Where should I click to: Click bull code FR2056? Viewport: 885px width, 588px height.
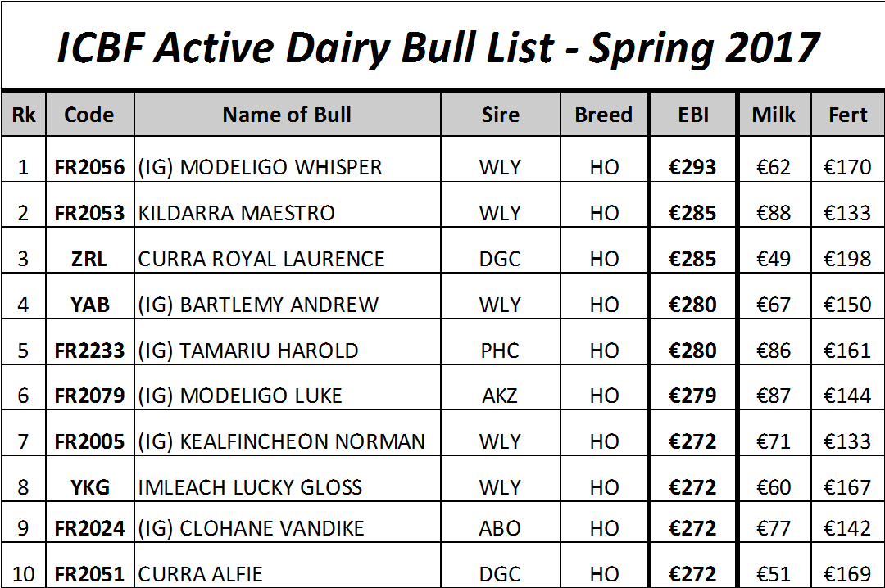[89, 167]
